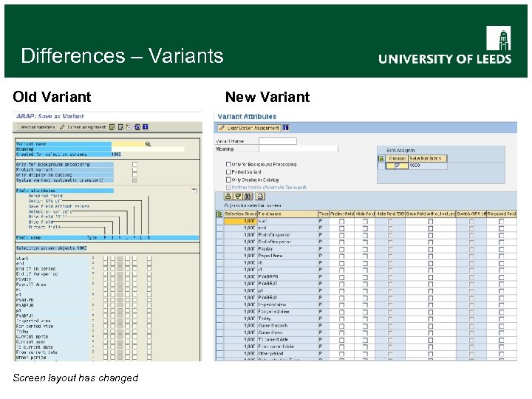Click the blue information icon in the old variant toolbar

point(146,127)
